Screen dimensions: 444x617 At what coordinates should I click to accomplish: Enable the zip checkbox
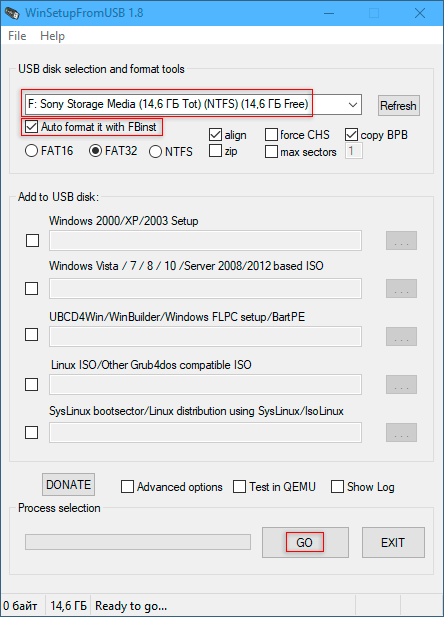[x=215, y=151]
